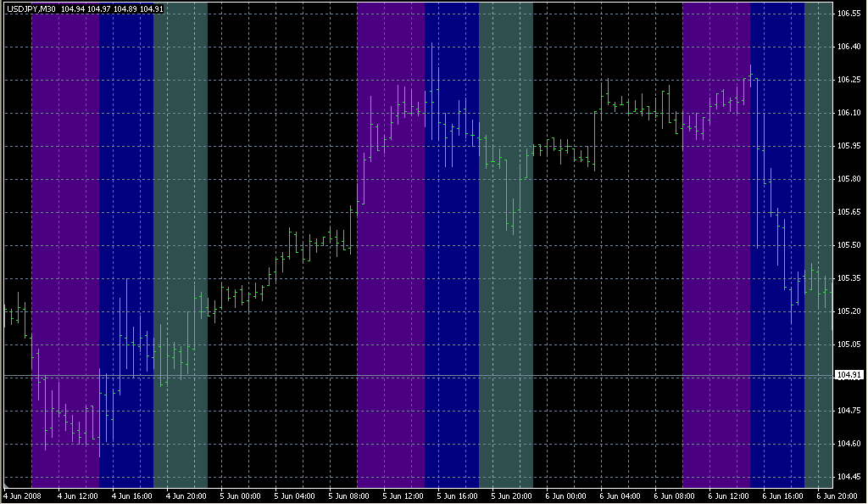This screenshot has height=504, width=868.
Task: Select the 6 Jun 20:00 time label
Action: (836, 496)
